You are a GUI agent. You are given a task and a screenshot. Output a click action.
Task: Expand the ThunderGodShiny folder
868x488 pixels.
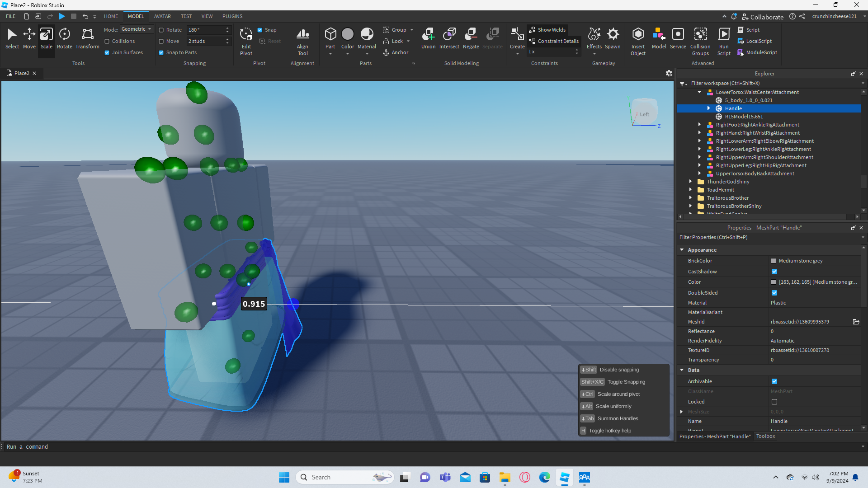(x=690, y=182)
